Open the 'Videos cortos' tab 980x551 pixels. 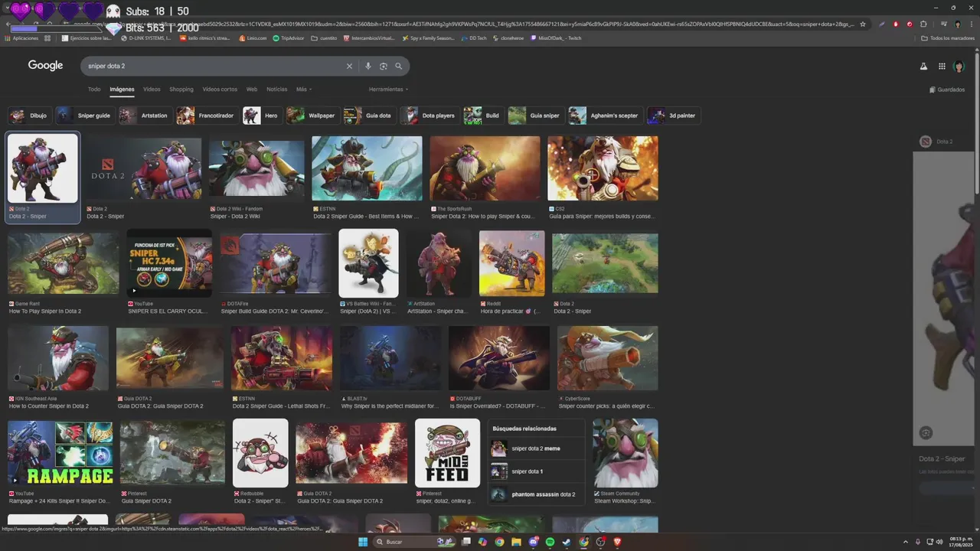220,90
